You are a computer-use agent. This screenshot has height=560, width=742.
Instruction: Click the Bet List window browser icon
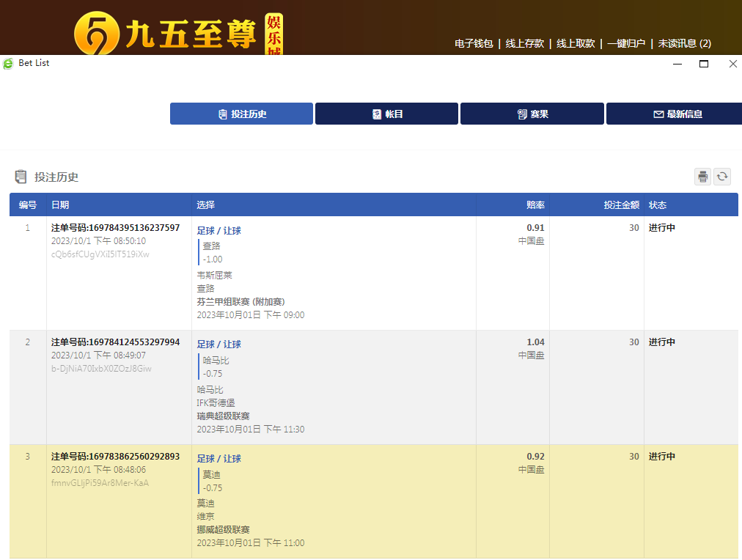[x=9, y=64]
